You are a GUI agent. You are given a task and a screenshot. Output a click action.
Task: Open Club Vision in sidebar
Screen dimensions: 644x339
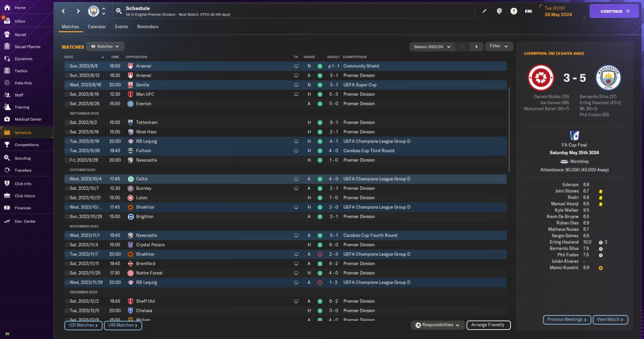coord(27,196)
